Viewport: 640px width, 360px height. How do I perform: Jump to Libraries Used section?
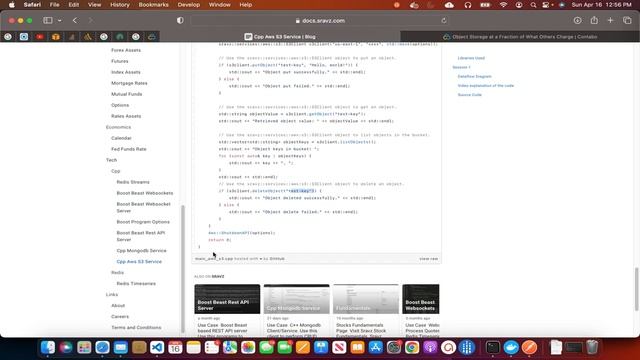471,58
